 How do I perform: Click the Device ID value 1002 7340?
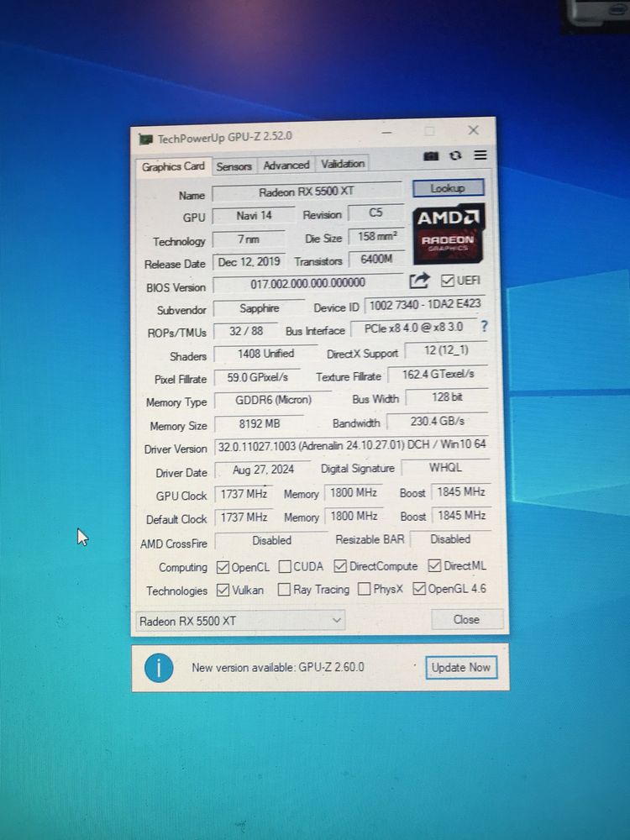click(425, 304)
